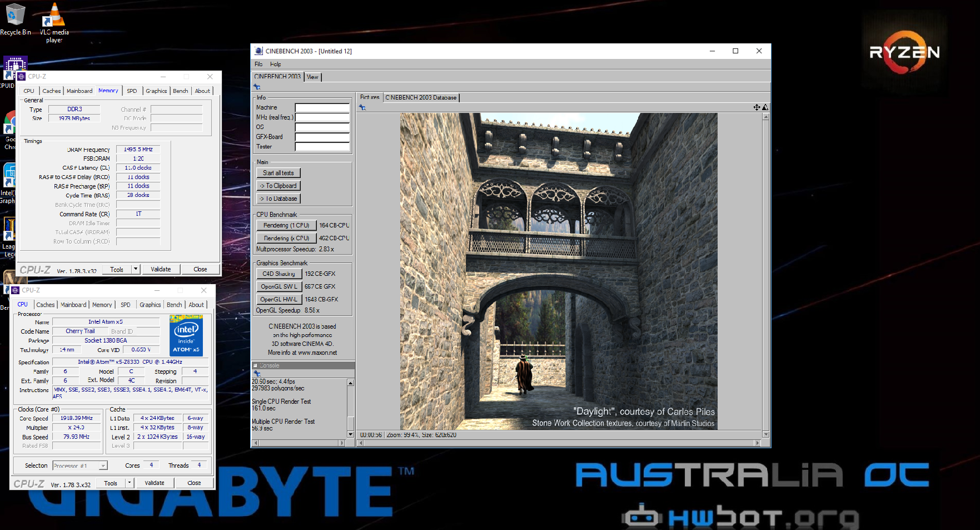Open the Bench tab in the processor CPU-Z window
This screenshot has height=530, width=980.
tap(175, 305)
